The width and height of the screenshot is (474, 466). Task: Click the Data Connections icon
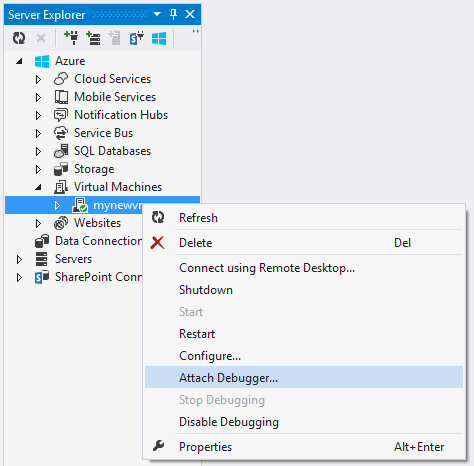click(42, 241)
